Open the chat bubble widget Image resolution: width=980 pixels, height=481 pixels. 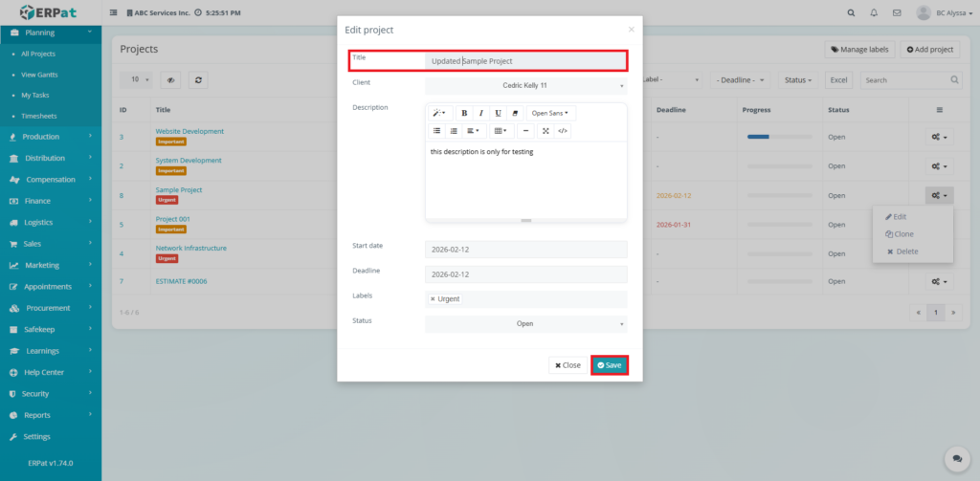(957, 458)
